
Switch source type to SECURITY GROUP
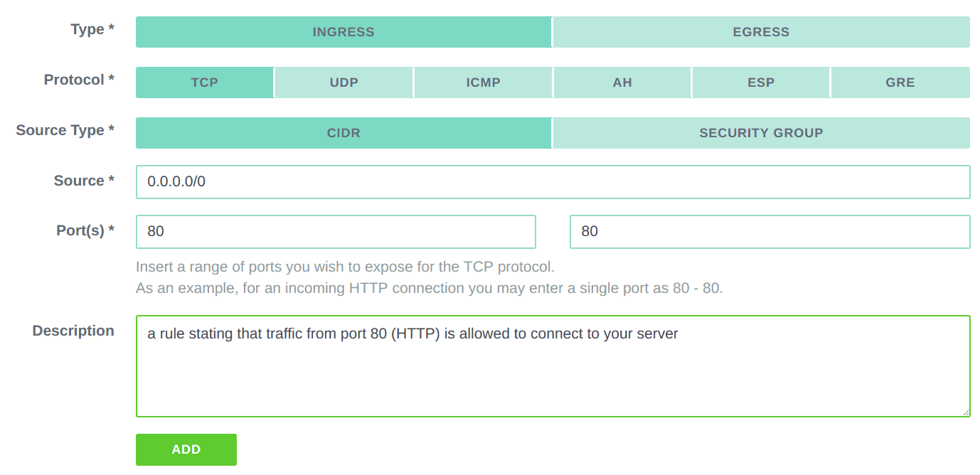760,132
